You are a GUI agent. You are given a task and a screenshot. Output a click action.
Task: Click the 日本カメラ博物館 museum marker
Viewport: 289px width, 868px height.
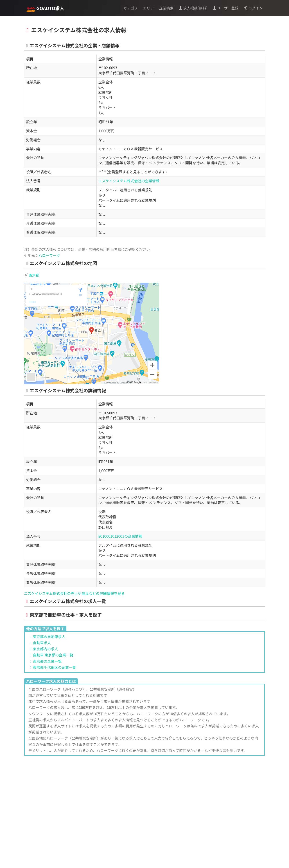115,285
